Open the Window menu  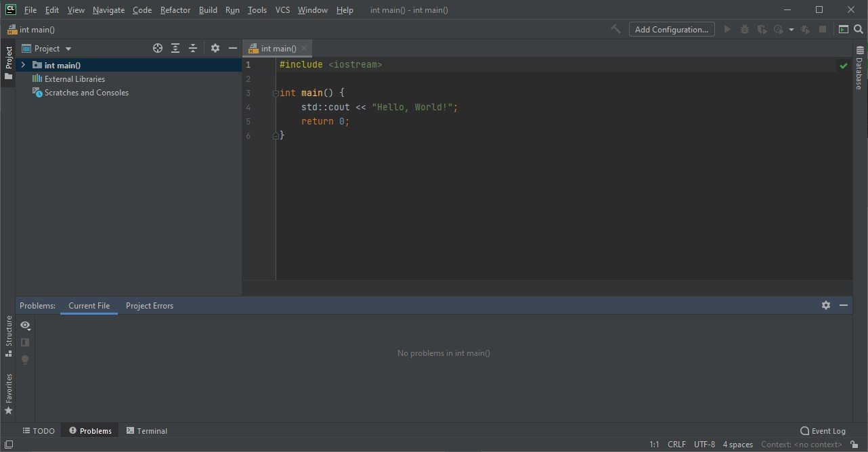(x=313, y=10)
